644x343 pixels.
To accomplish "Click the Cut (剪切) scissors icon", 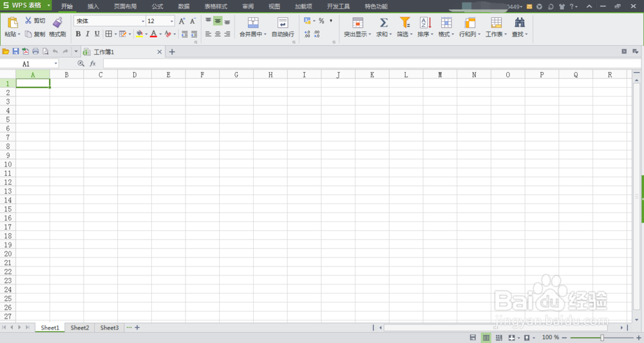I will pyautogui.click(x=28, y=21).
